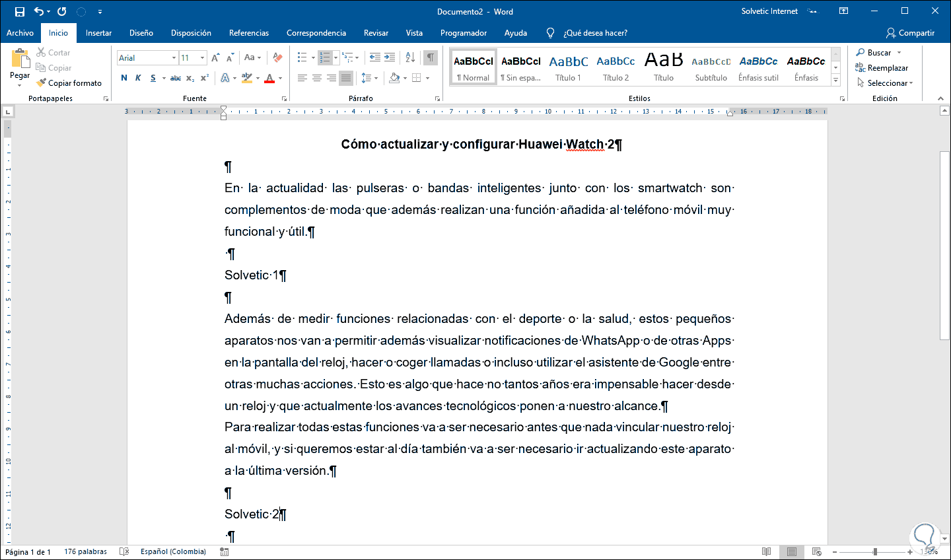Switch to the Insertar ribbon tab
The image size is (951, 560).
[x=98, y=33]
